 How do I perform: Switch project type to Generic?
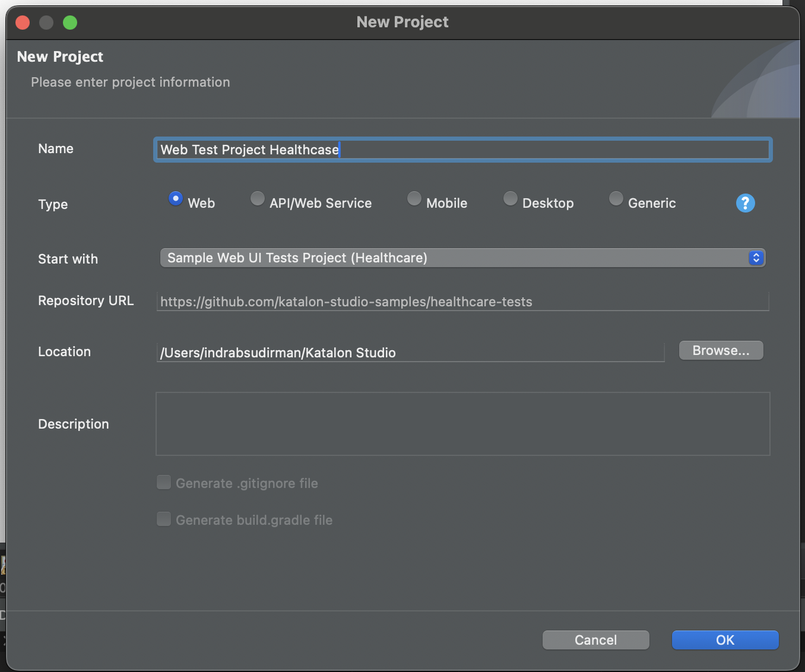coord(616,198)
